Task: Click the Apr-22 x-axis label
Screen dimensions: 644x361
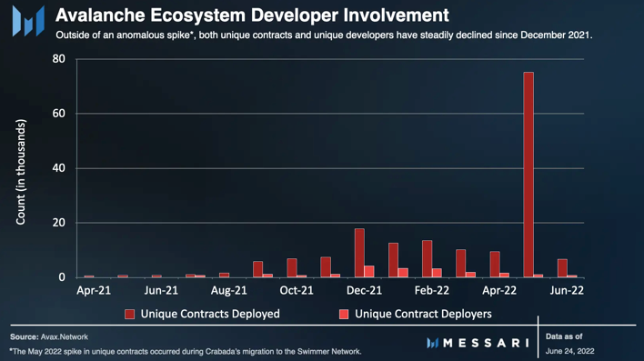Action: click(x=499, y=290)
